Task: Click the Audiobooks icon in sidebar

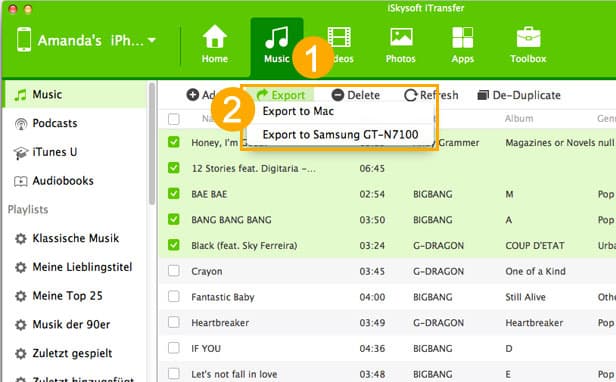Action: click(x=20, y=181)
